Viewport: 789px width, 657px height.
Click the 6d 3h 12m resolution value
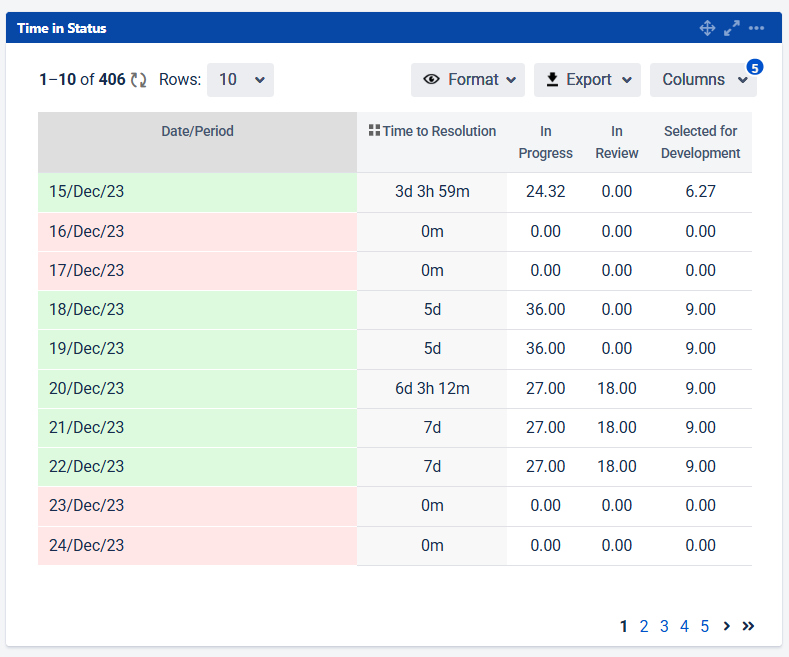click(432, 388)
